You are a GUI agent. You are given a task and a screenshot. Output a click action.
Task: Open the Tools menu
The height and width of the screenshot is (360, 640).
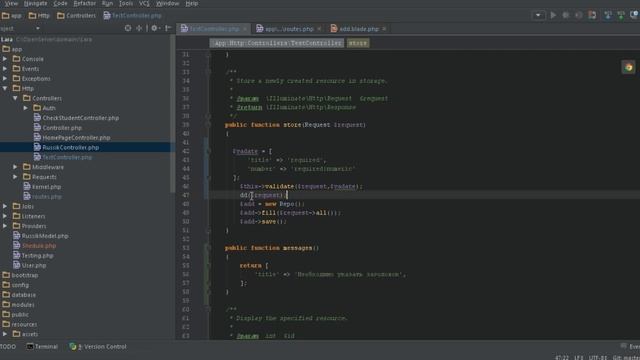126,3
